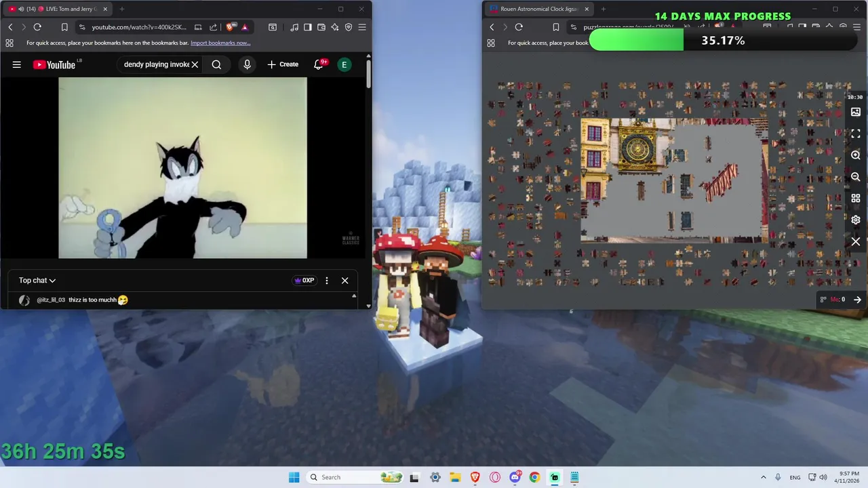Open Leo AI sparkle icon in YouTube window
868x488 pixels.
tap(335, 27)
